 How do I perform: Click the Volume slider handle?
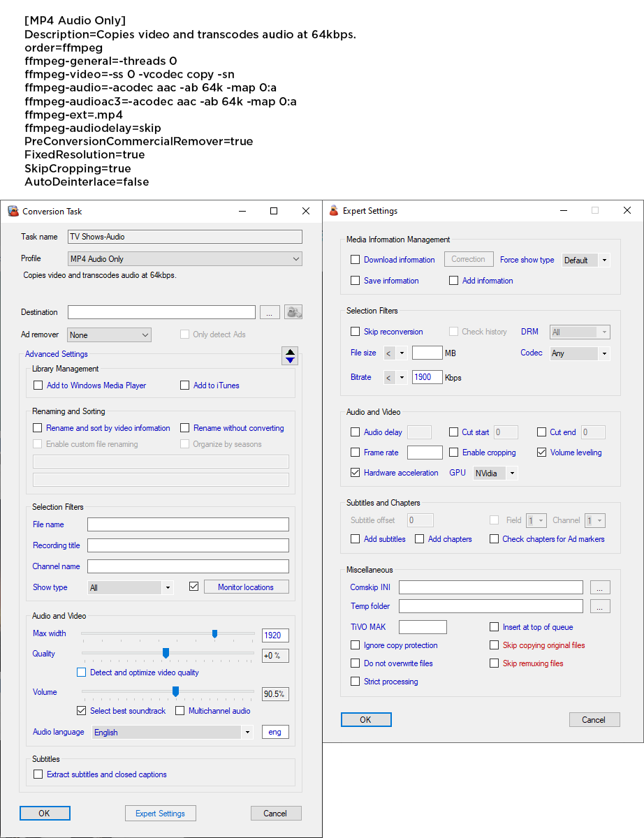click(176, 691)
